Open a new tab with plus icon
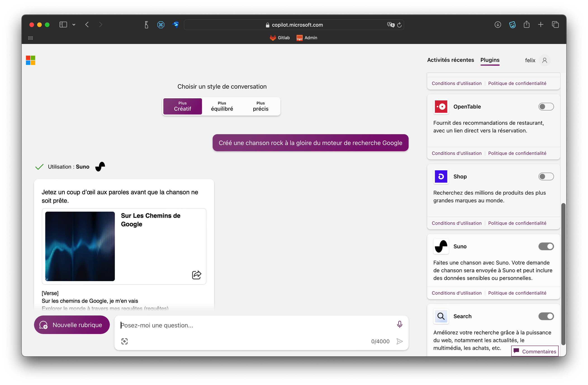The height and width of the screenshot is (385, 588). 541,25
